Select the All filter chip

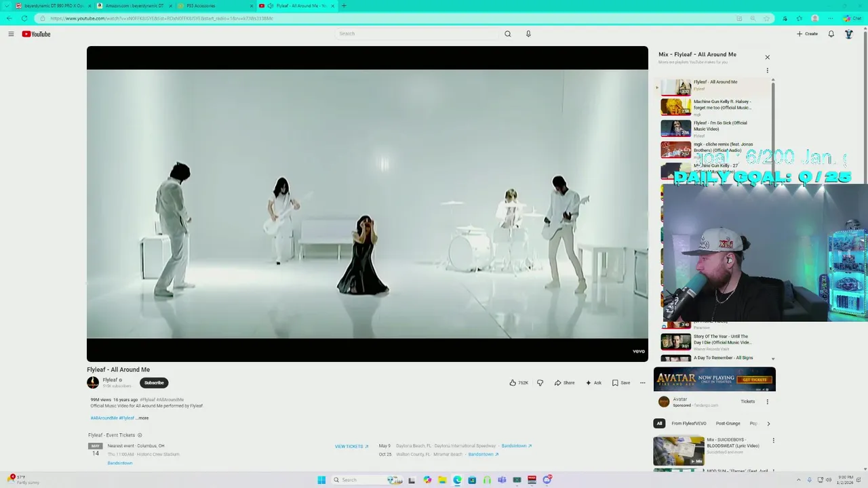(x=658, y=424)
